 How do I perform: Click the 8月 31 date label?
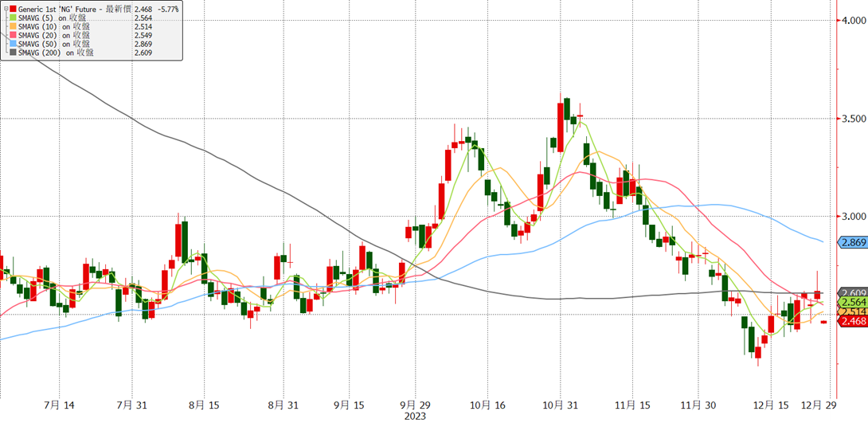283,405
